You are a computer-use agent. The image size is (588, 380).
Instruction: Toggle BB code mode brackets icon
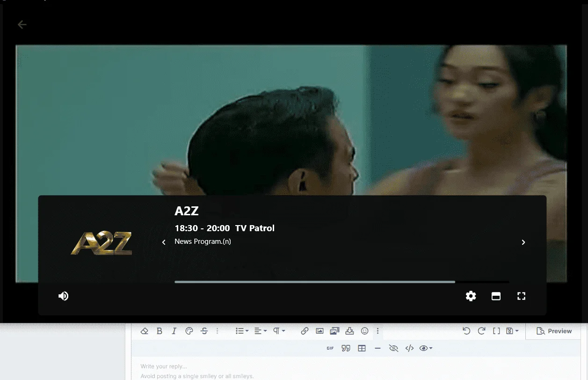(x=496, y=331)
